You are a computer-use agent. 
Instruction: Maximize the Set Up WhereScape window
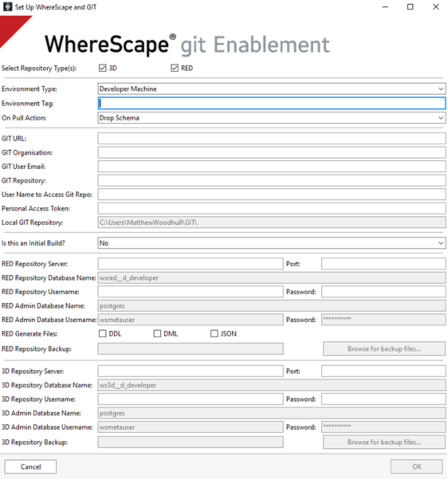(410, 7)
